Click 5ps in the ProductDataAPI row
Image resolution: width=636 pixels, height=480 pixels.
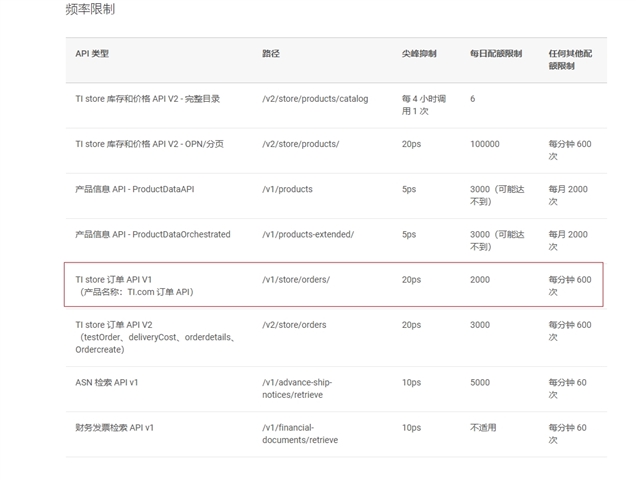coord(409,189)
